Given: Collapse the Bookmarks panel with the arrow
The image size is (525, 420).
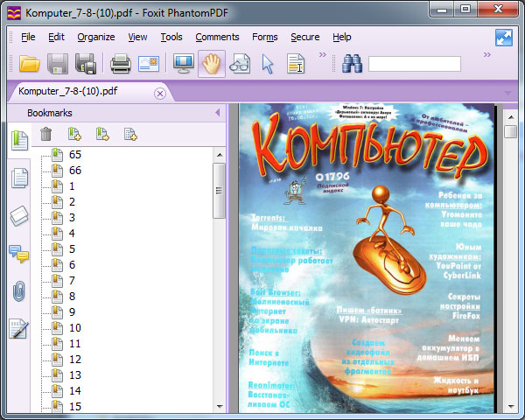Looking at the screenshot, I should [217, 113].
